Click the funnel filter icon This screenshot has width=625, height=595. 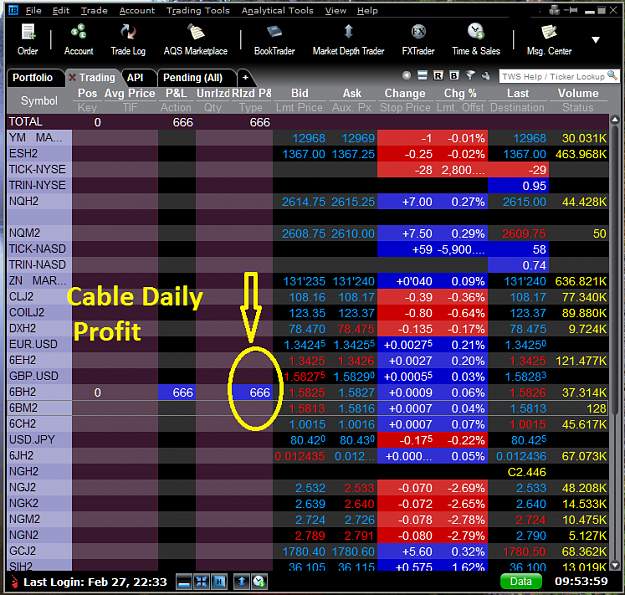[470, 75]
